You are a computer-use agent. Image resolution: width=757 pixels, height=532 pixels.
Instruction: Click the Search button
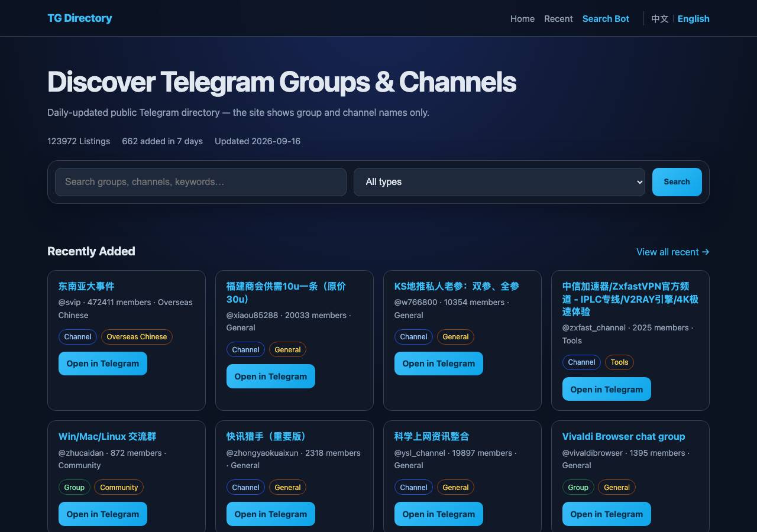[677, 182]
